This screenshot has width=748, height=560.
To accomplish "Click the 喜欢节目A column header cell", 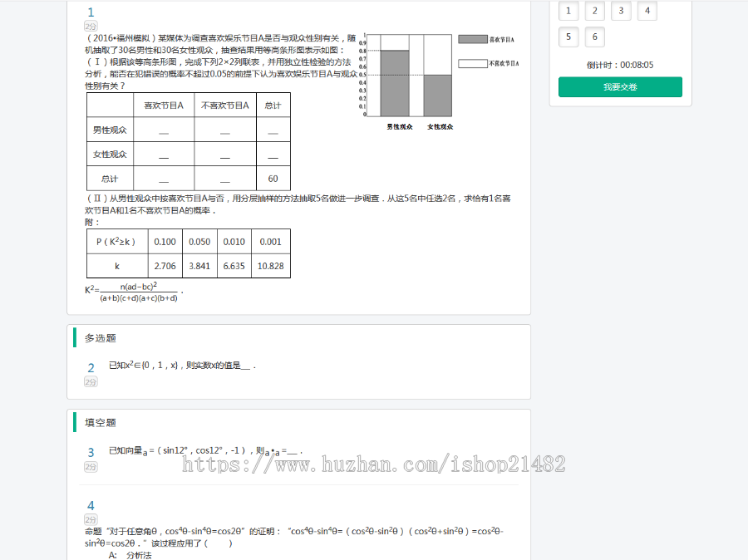I will [164, 106].
